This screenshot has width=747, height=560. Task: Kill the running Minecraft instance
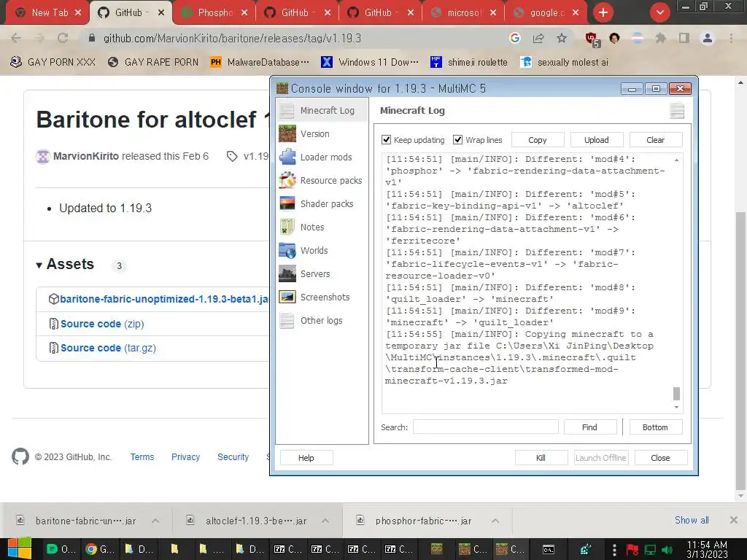pyautogui.click(x=541, y=458)
